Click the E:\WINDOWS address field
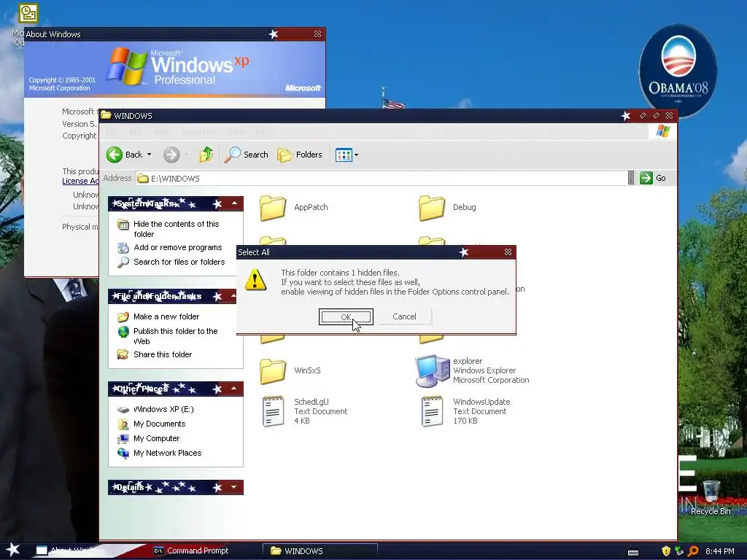Screen dimensions: 747x560 [x=382, y=178]
